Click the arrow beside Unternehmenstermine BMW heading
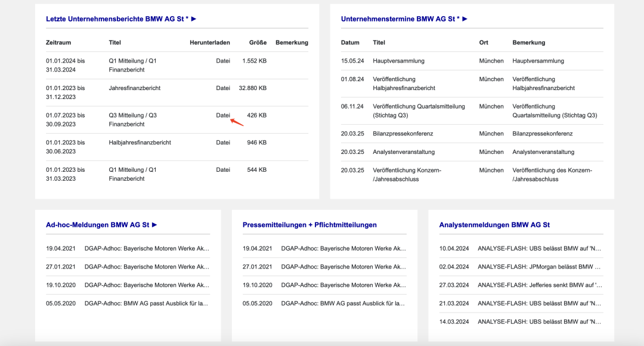 465,19
